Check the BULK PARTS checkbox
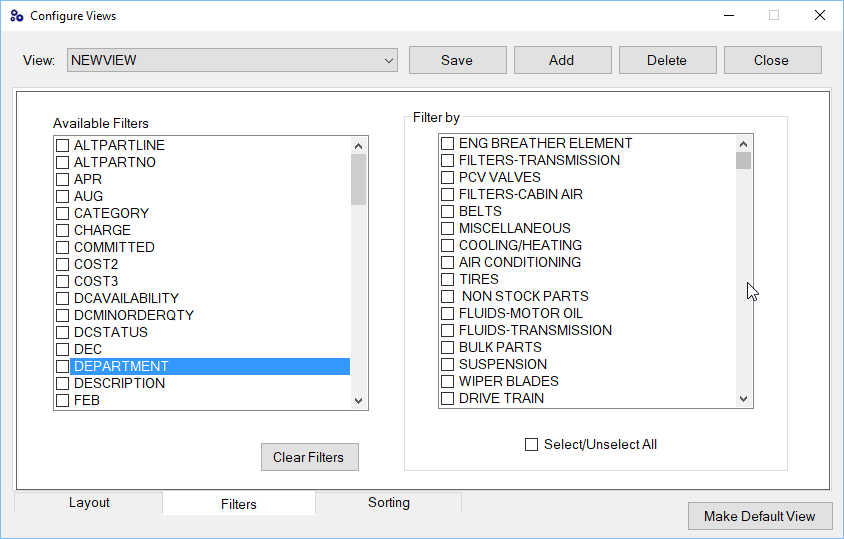The image size is (844, 539). point(447,347)
